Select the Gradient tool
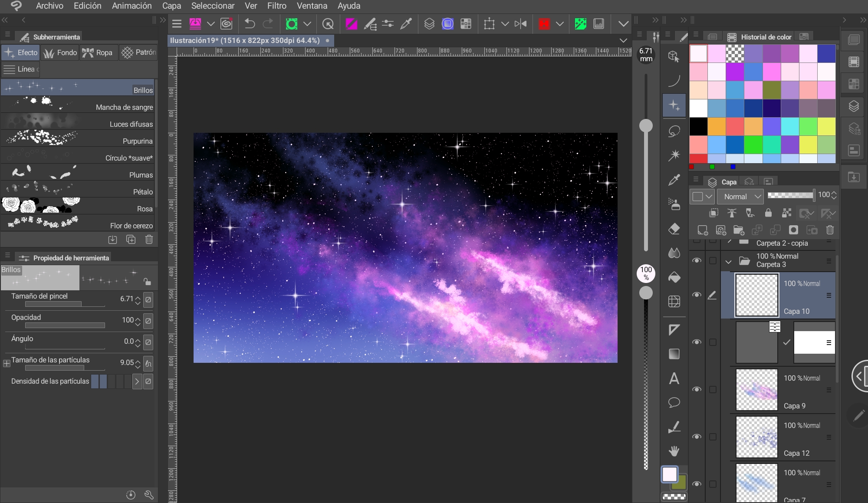868x503 pixels. coord(674,354)
